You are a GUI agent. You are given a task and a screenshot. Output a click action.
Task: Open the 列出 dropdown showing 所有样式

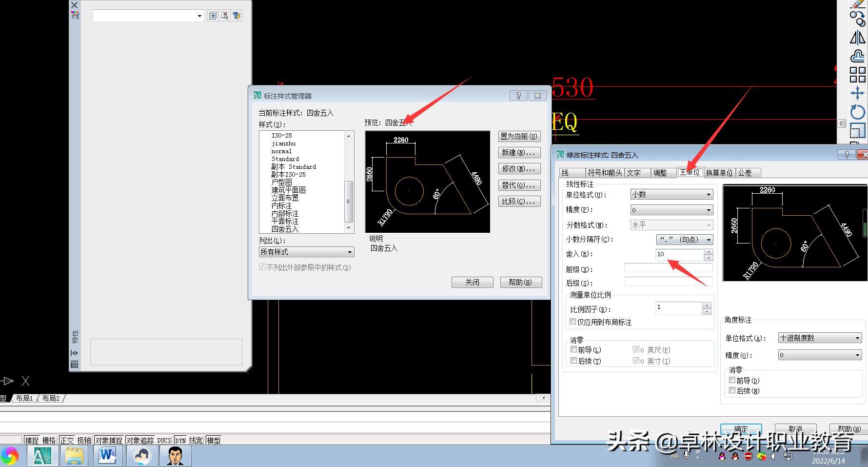point(348,251)
